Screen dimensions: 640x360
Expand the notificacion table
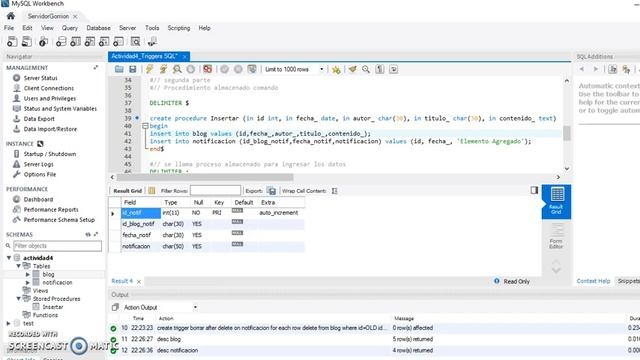coord(28,282)
